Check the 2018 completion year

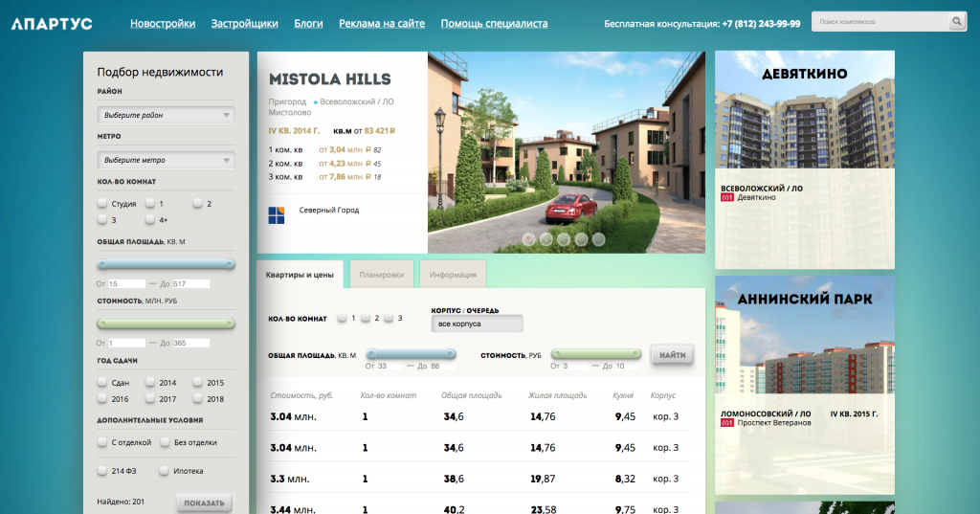197,398
